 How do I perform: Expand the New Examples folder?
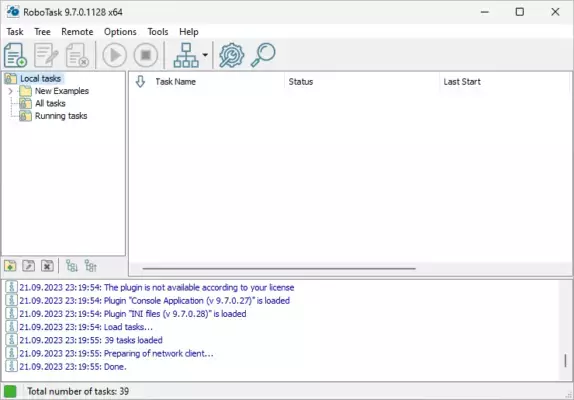(x=10, y=91)
